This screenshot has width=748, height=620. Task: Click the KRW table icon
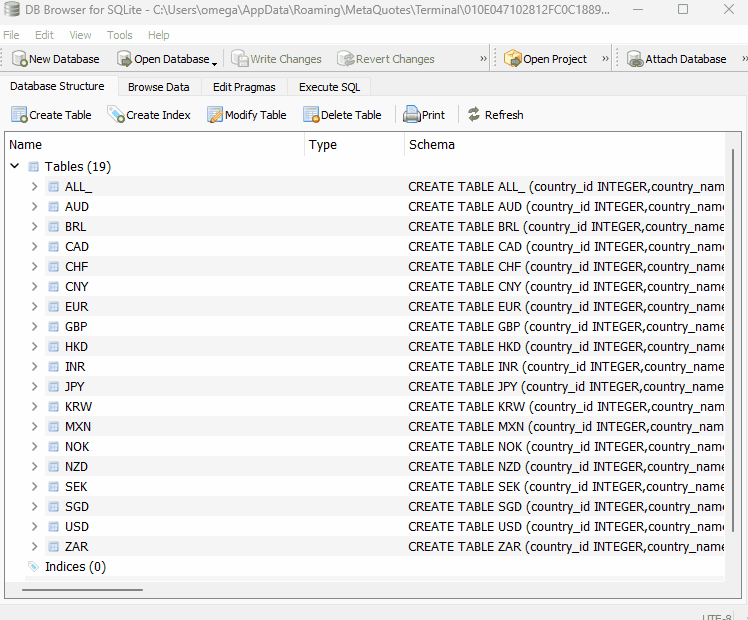pyautogui.click(x=53, y=407)
